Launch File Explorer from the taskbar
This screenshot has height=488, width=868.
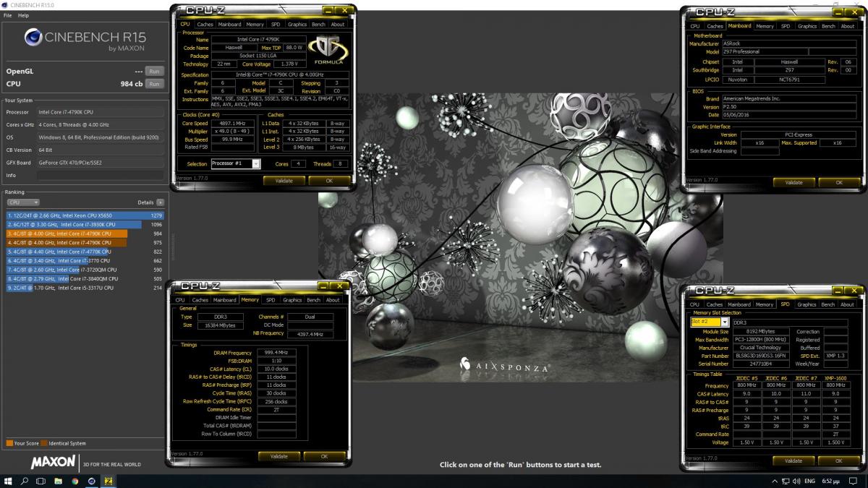coord(59,481)
